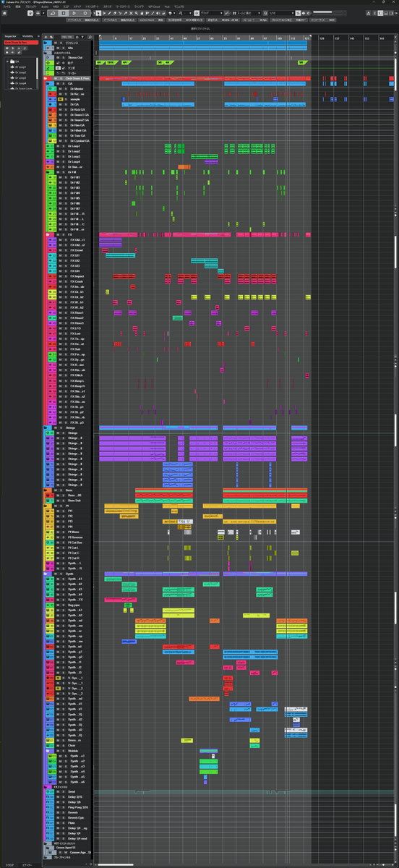Click the Dr Hihat GA track icon
The image size is (399, 868).
[51, 130]
